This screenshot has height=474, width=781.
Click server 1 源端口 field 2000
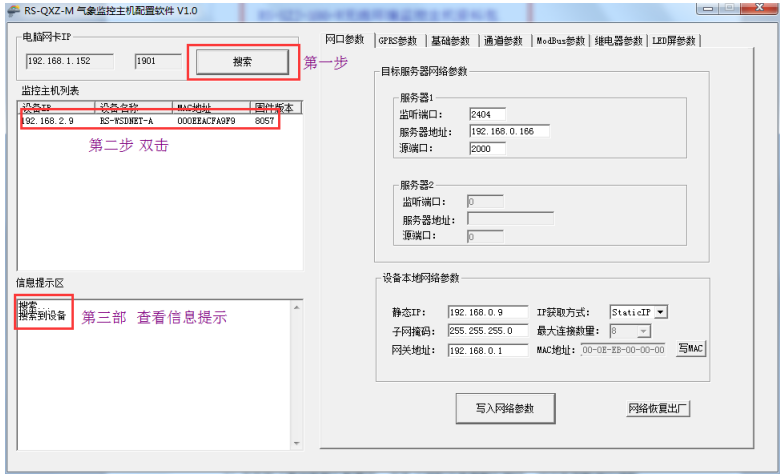pos(487,148)
